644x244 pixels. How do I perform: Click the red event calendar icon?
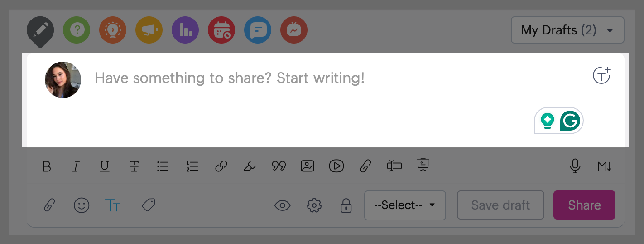point(221,30)
